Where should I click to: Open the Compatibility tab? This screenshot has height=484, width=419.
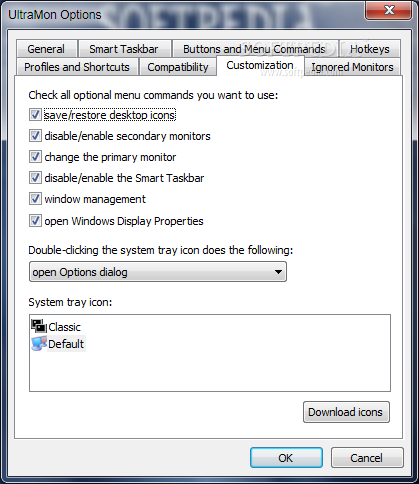pyautogui.click(x=178, y=67)
